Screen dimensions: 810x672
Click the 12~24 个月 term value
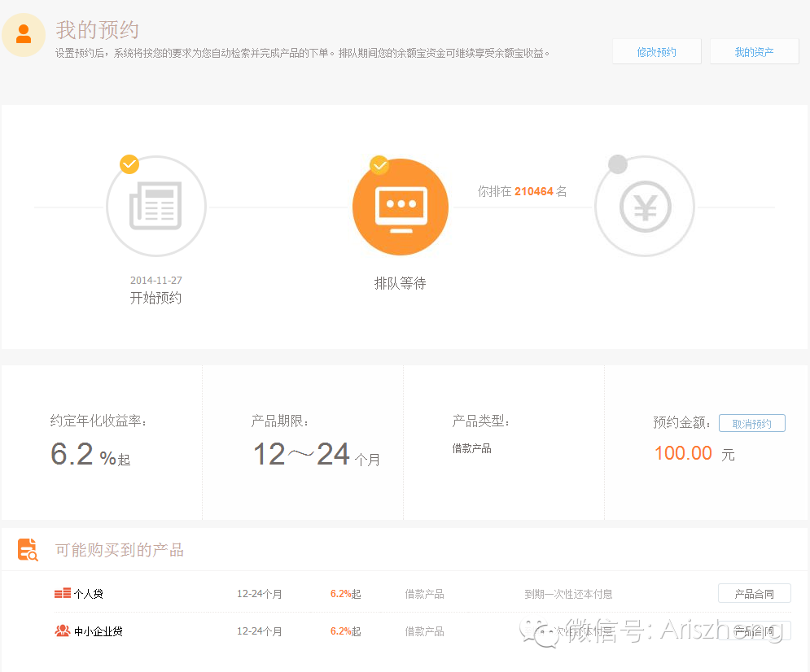[316, 455]
